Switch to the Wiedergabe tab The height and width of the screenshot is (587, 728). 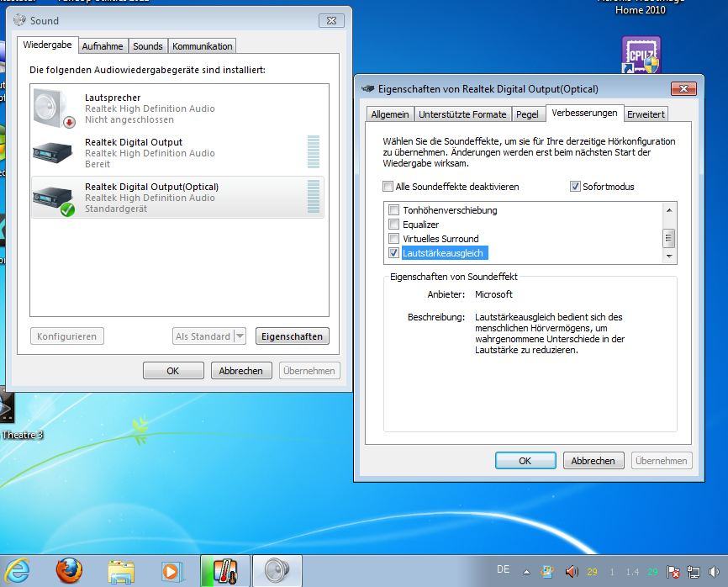point(47,45)
